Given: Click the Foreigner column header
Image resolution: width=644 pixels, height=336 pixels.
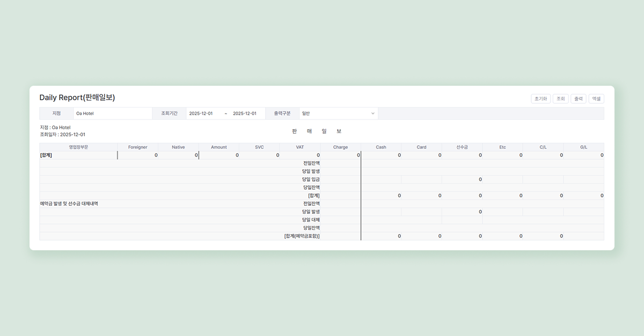Looking at the screenshot, I should click(138, 147).
